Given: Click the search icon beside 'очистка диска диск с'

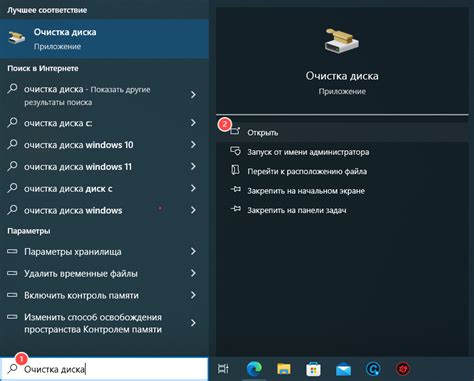Looking at the screenshot, I should click(x=12, y=188).
